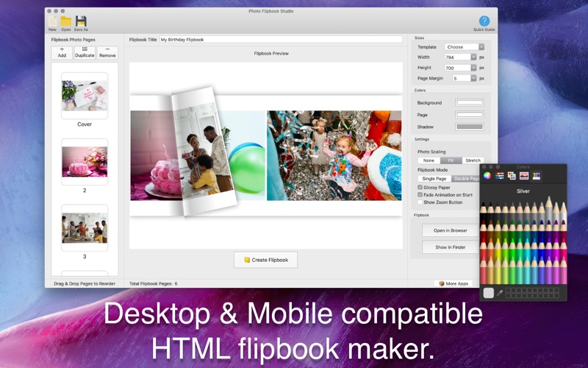Enable the Glossy Paper checkbox
This screenshot has height=368, width=588.
420,187
